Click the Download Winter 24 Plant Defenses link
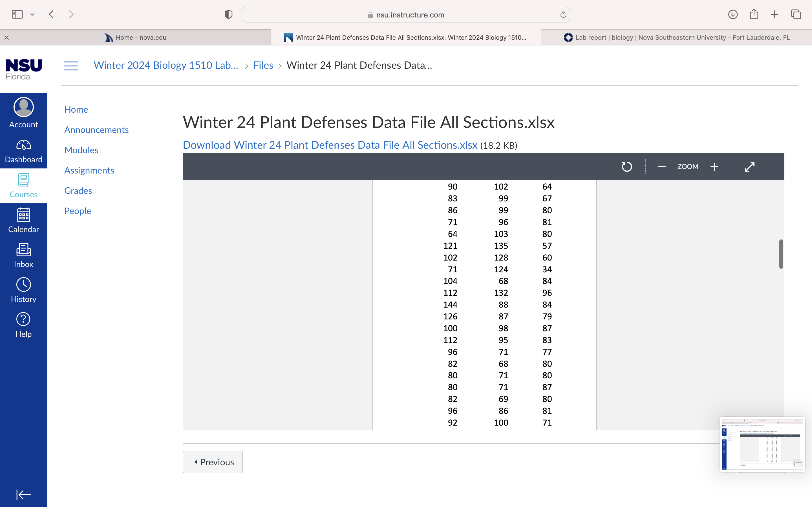812x507 pixels. tap(330, 145)
